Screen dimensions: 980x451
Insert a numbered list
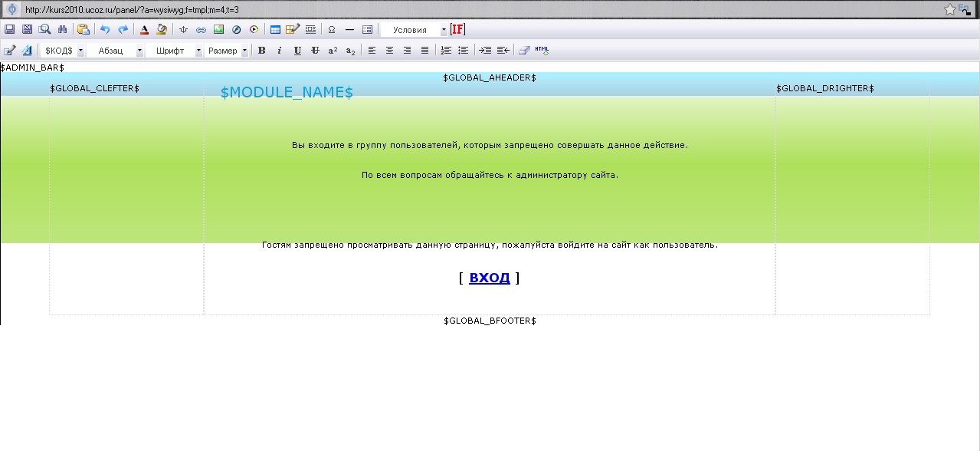click(x=446, y=51)
